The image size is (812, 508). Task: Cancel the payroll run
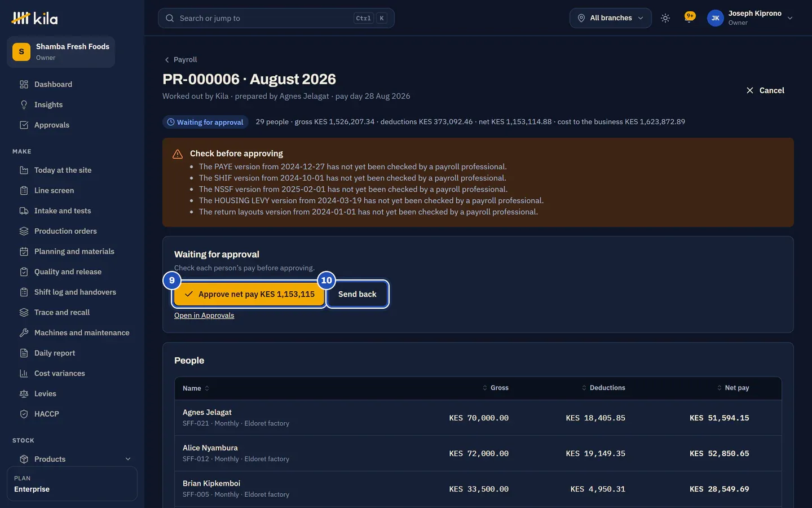point(765,90)
